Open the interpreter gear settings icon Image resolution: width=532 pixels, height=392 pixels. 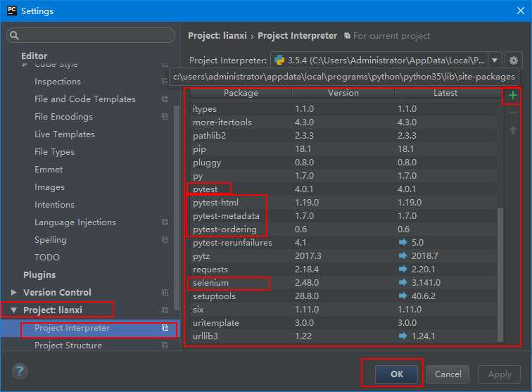pyautogui.click(x=513, y=61)
